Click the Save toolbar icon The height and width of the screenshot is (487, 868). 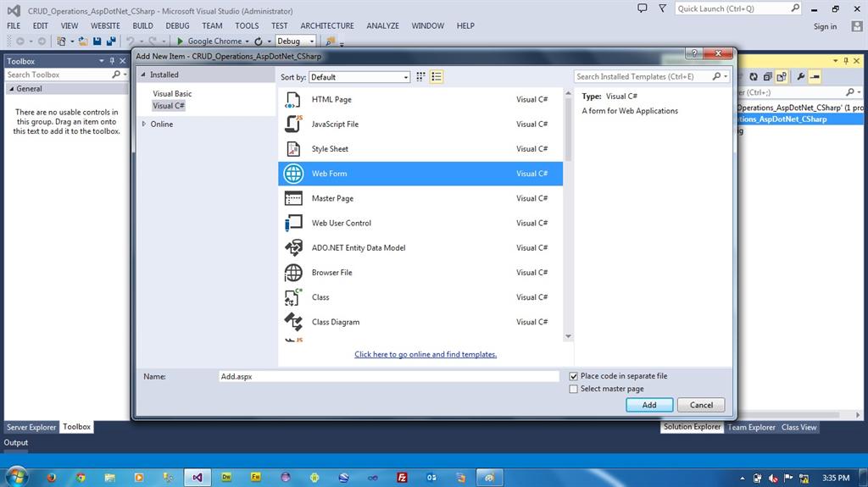point(97,41)
